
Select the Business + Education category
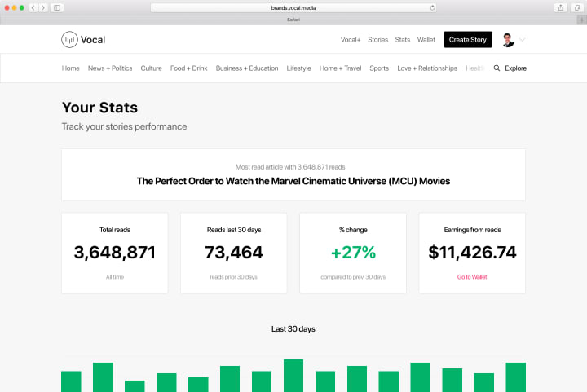(x=247, y=68)
